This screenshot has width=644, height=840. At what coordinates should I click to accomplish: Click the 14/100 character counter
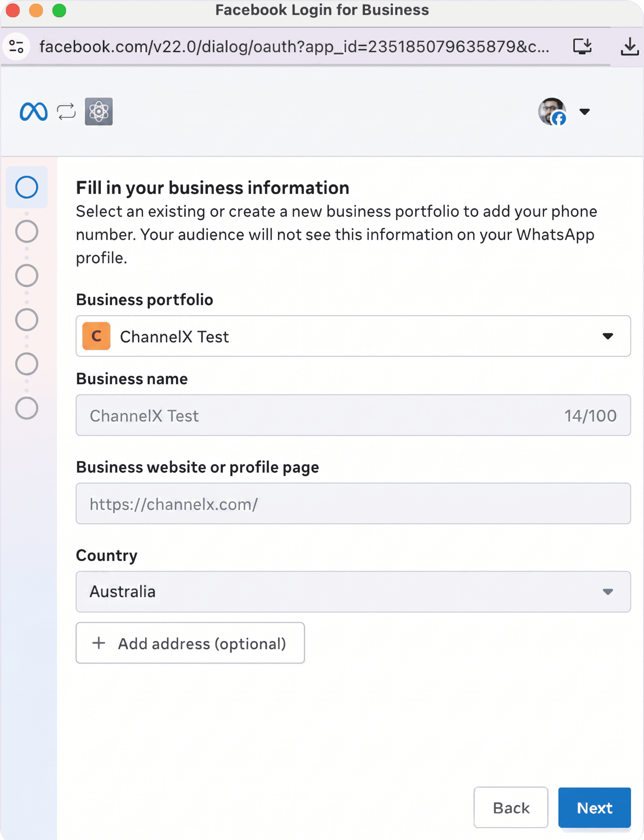(x=590, y=416)
